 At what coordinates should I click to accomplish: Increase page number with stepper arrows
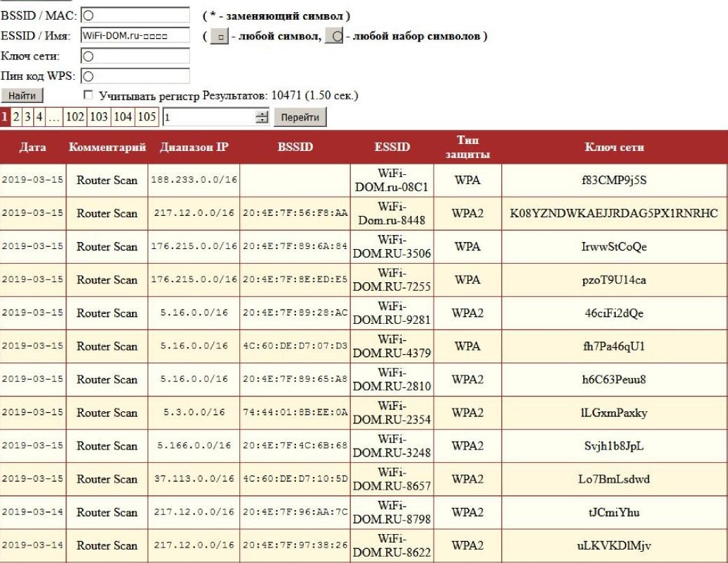click(x=263, y=114)
